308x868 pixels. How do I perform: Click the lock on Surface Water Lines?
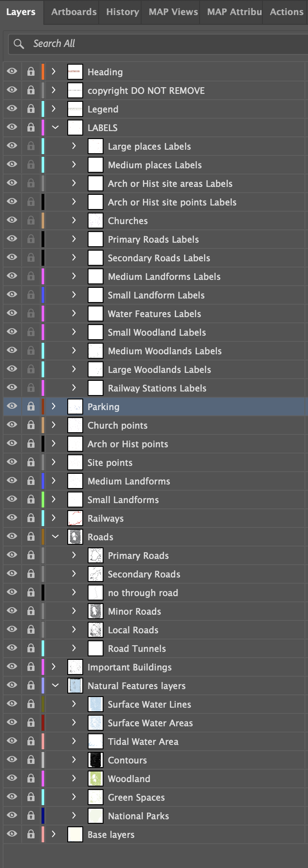pyautogui.click(x=31, y=704)
